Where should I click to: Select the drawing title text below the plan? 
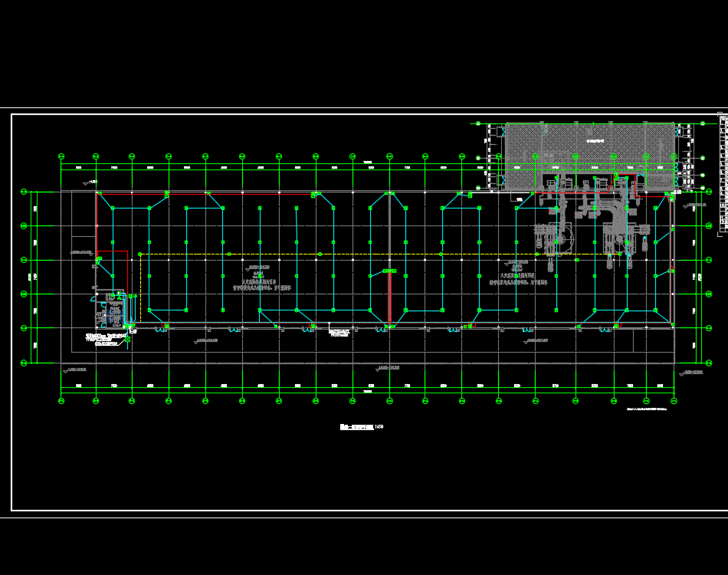tap(362, 427)
